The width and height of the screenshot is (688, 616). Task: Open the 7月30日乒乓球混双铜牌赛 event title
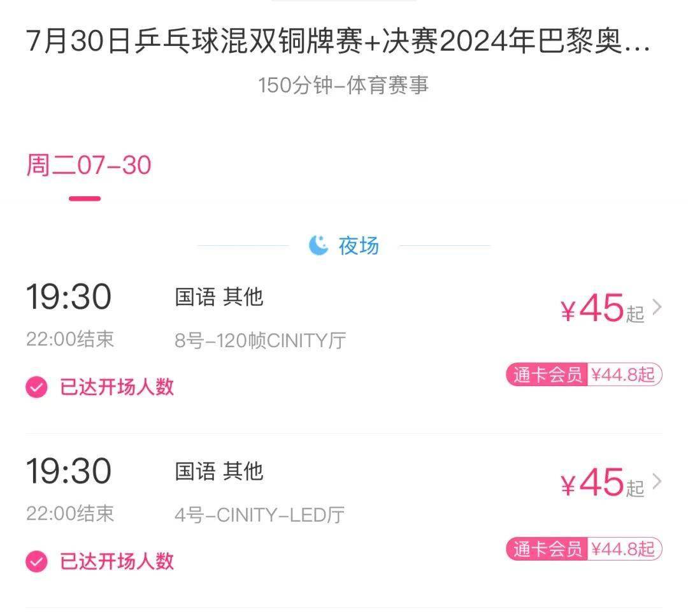338,41
